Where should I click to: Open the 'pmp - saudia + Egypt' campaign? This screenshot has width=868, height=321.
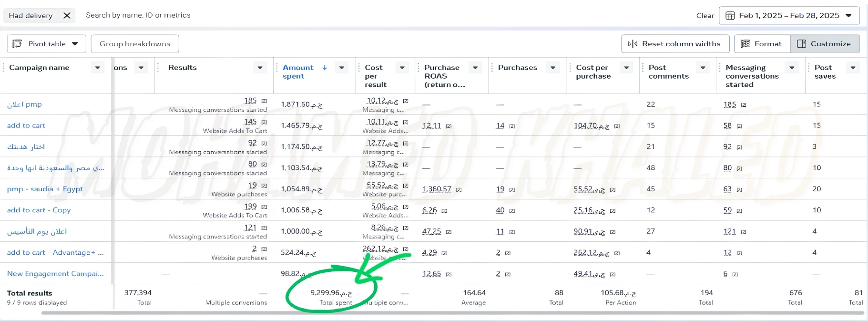click(45, 189)
